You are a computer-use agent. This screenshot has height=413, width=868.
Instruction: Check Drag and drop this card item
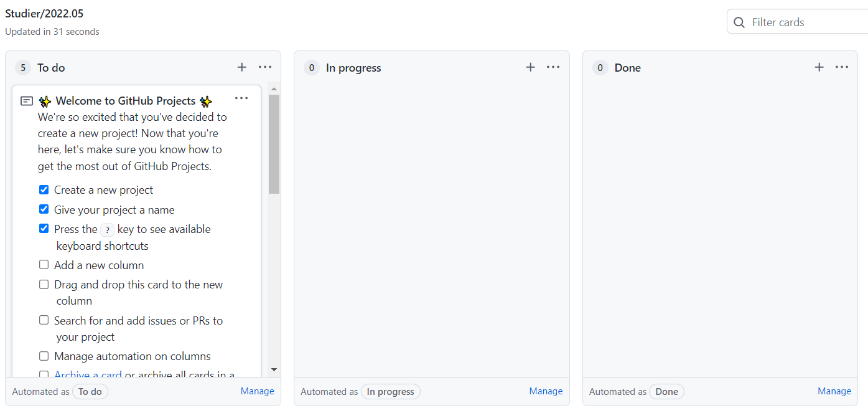tap(44, 284)
